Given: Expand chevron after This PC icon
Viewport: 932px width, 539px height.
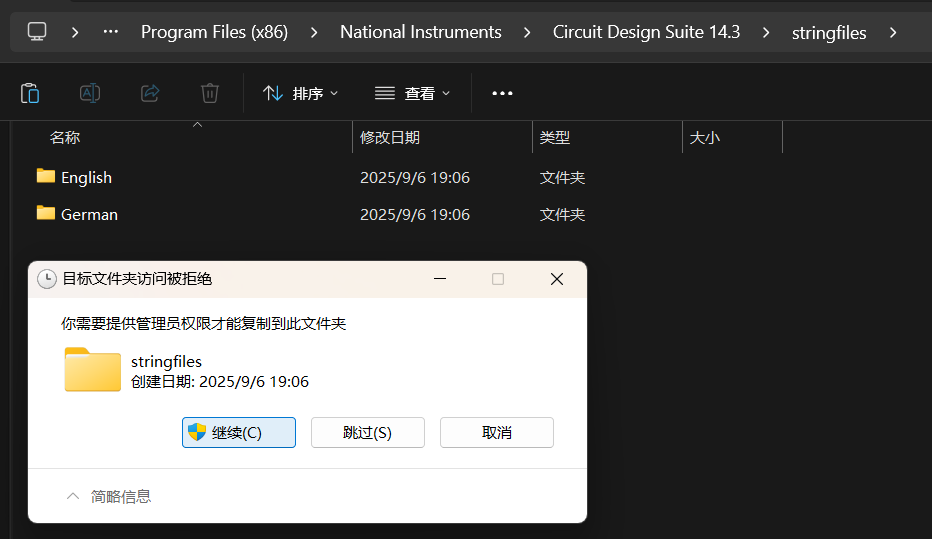Looking at the screenshot, I should point(75,32).
